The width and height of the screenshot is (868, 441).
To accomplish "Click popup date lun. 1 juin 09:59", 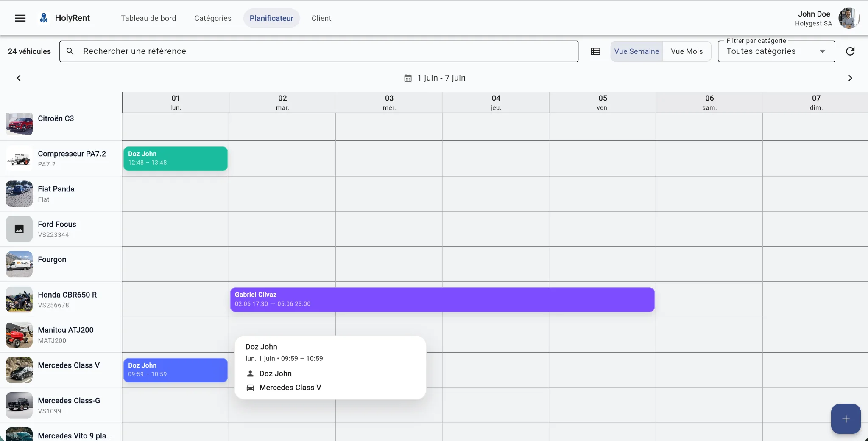I will (x=284, y=358).
